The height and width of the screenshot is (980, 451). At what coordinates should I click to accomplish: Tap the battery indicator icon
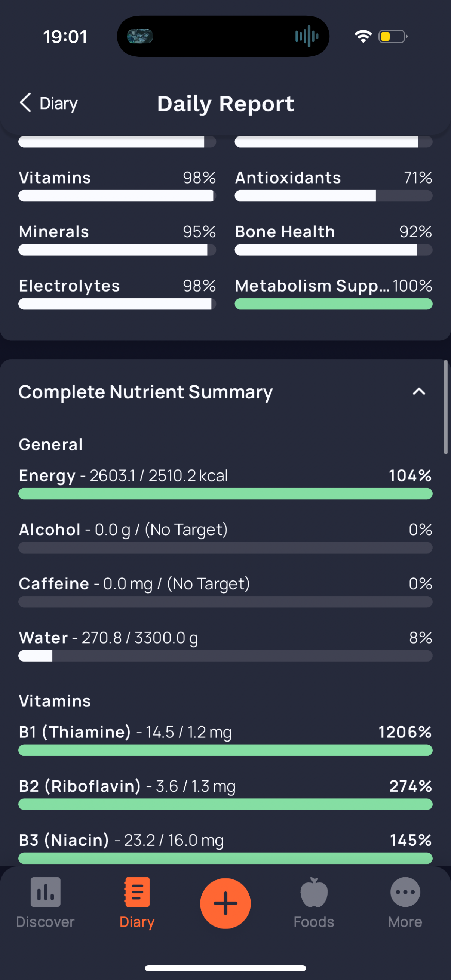click(393, 37)
